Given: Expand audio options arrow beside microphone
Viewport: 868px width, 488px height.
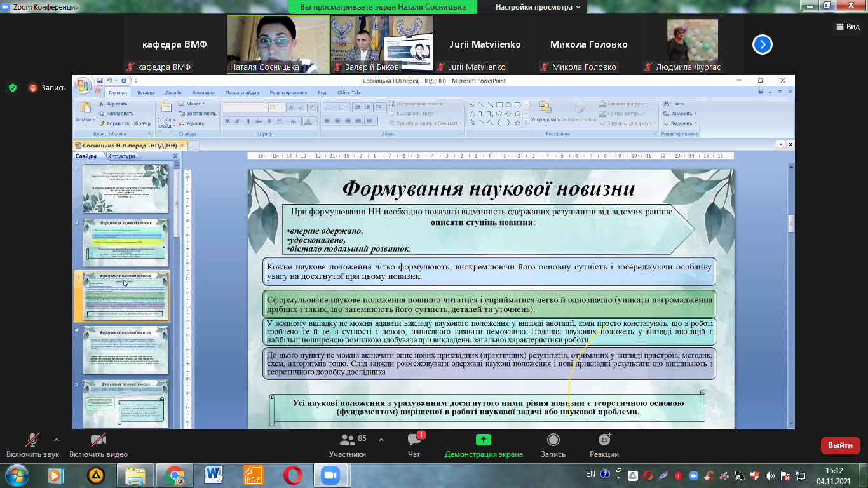Looking at the screenshot, I should tap(57, 439).
